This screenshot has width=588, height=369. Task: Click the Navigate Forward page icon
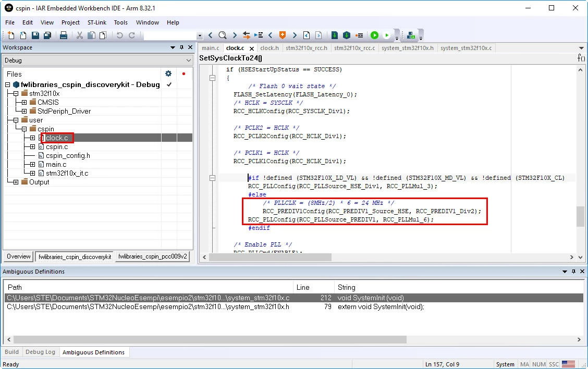tap(318, 35)
